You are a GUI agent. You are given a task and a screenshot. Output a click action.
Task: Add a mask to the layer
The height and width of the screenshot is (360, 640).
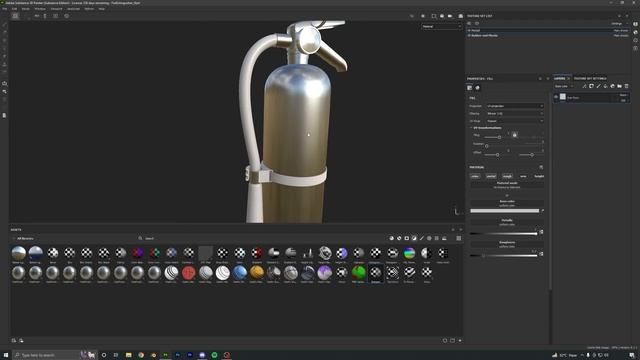click(x=591, y=86)
